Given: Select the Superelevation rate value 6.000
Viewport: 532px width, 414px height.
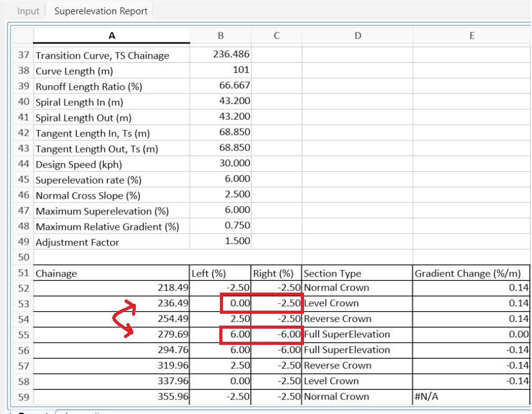Looking at the screenshot, I should tap(220, 180).
